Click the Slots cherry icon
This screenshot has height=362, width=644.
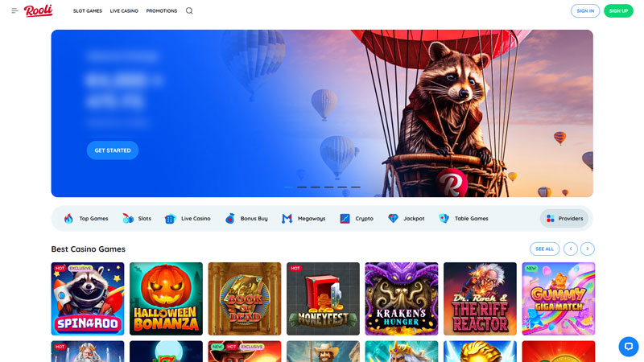(x=128, y=218)
